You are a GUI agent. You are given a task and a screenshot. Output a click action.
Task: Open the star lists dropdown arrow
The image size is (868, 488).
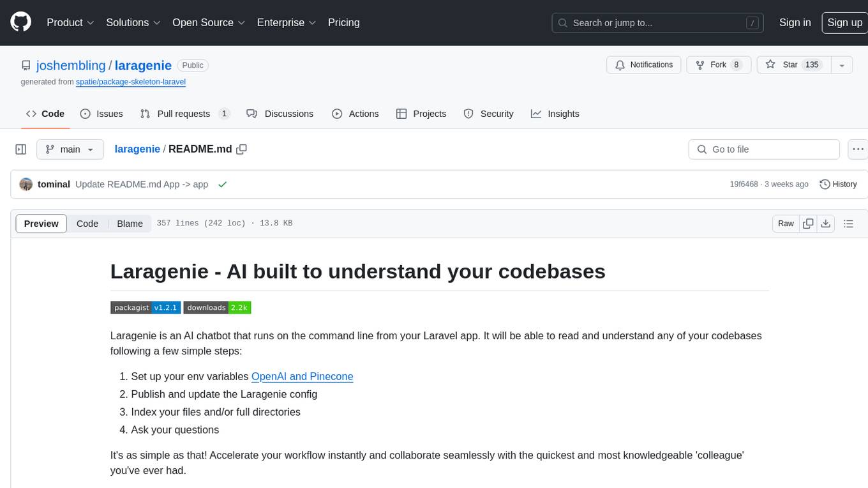pos(842,65)
